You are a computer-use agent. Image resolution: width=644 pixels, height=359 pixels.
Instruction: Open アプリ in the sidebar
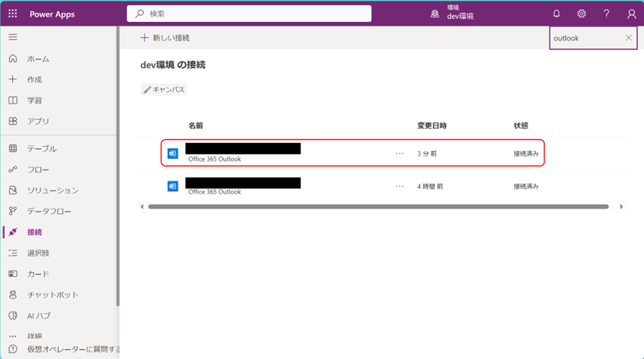pyautogui.click(x=38, y=122)
